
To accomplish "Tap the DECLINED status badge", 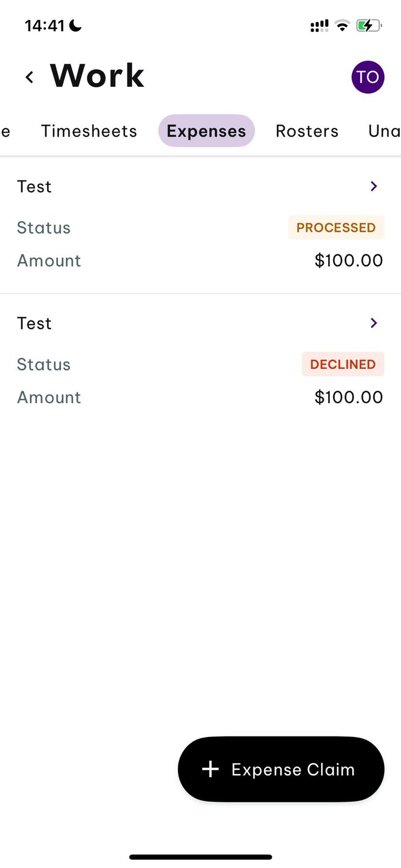I will pos(342,364).
